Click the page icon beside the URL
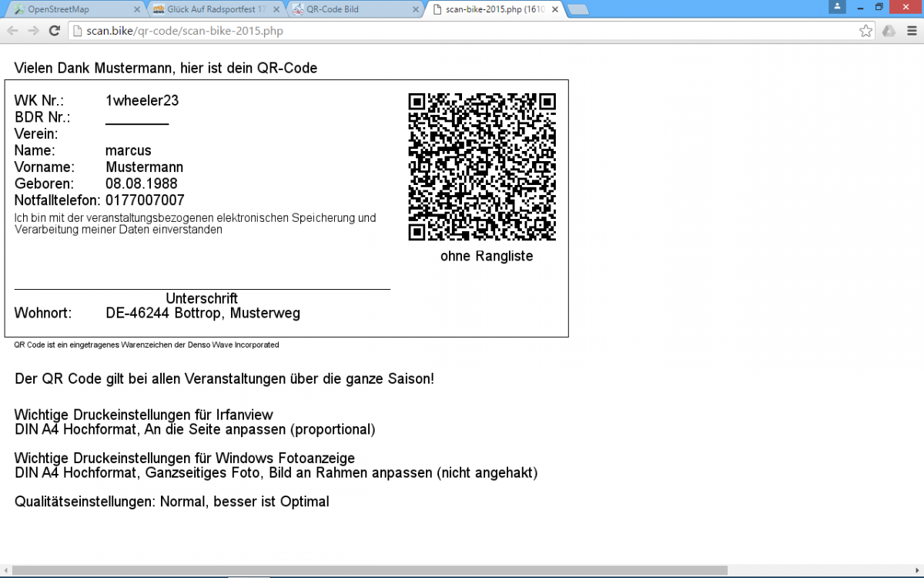The height and width of the screenshot is (578, 924). (x=78, y=31)
